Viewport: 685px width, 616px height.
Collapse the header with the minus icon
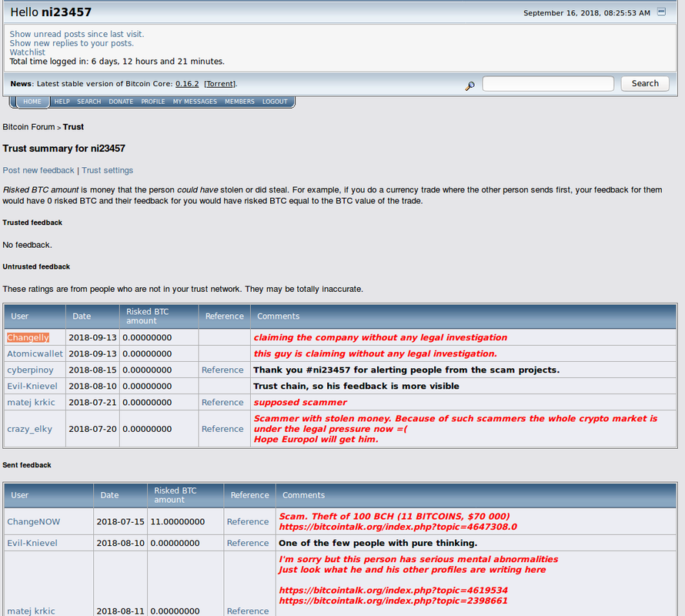(x=661, y=12)
